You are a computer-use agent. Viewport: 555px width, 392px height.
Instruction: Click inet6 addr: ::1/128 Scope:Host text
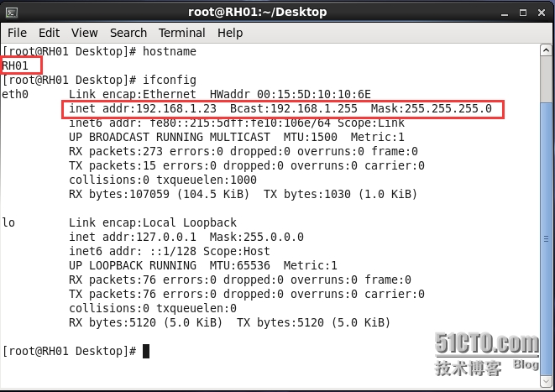[x=170, y=251]
